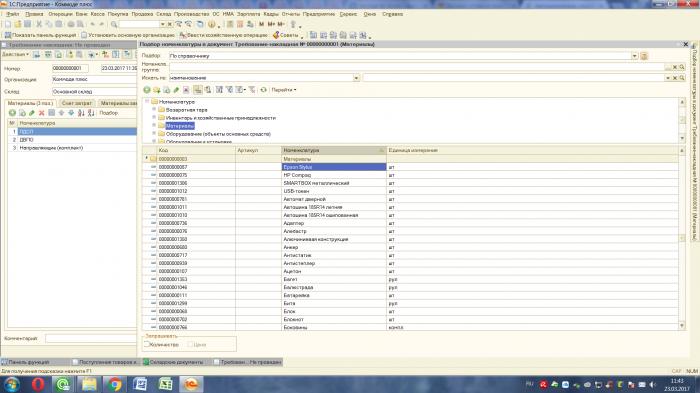Screen dimensions: 700x393
Task: Click sort ascending icon in materials toolbar
Action: coord(81,113)
